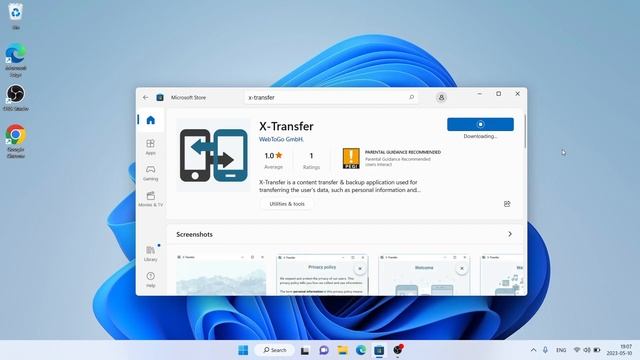Screen dimensions: 640x360
Task: Click the microphone tray icon
Action: pyautogui.click(x=545, y=350)
